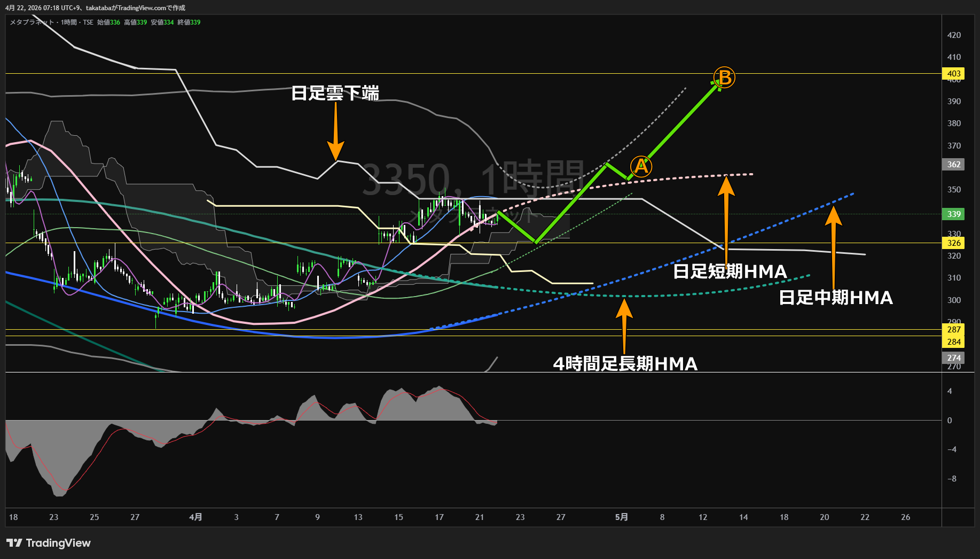The height and width of the screenshot is (559, 980).
Task: Click the 4時間足長期HMA text label
Action: (625, 364)
